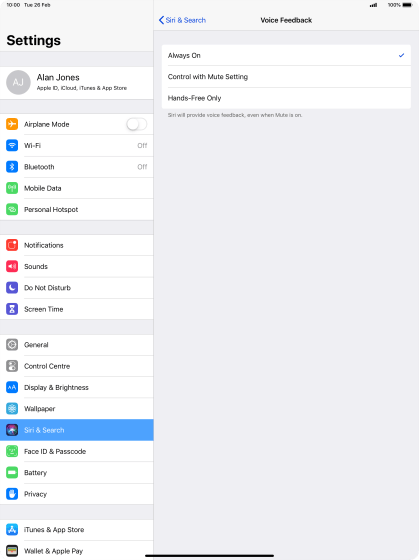This screenshot has width=419, height=560.
Task: Toggle the Airplane Mode switch
Action: (x=136, y=124)
